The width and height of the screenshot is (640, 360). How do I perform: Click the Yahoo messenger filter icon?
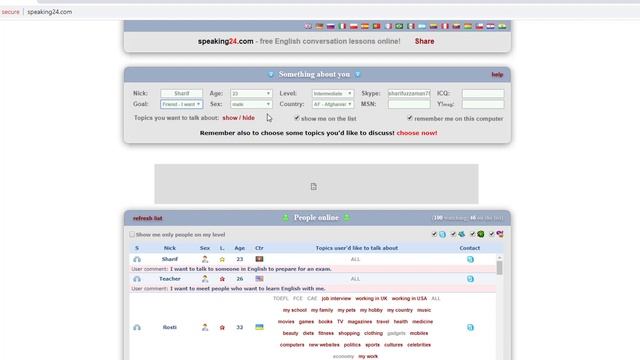[x=500, y=234]
